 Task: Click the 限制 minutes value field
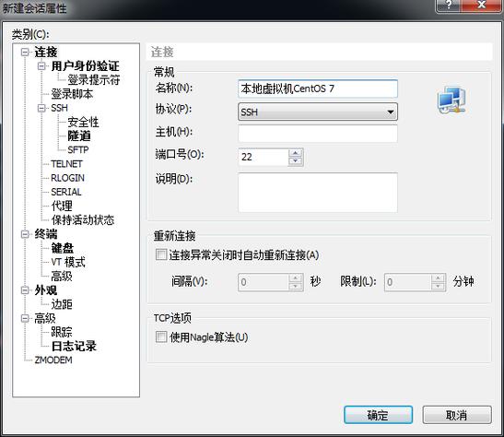[x=407, y=282]
